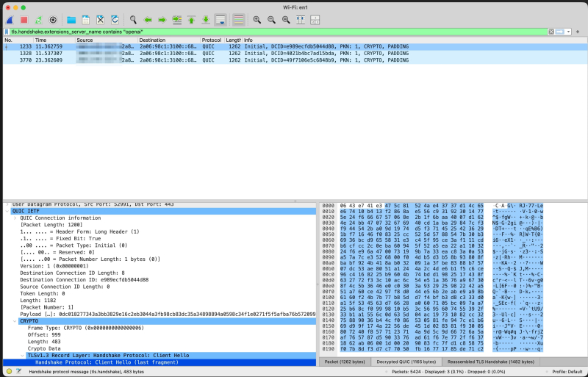Restart the current capture
The image size is (588, 377).
[x=38, y=20]
